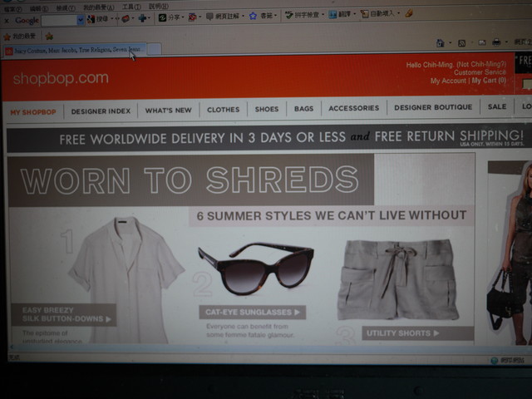Click the WORN TO SHREDS headline banner

190,180
